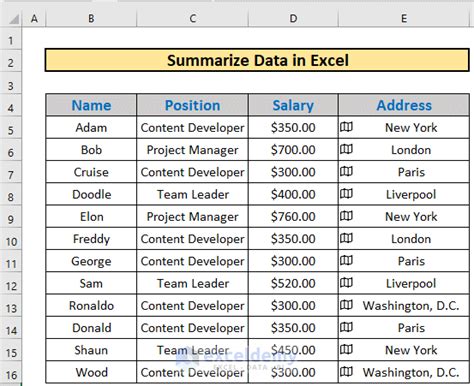Image resolution: width=474 pixels, height=386 pixels.
Task: Select the cell containing Ronaldo
Action: (x=91, y=306)
